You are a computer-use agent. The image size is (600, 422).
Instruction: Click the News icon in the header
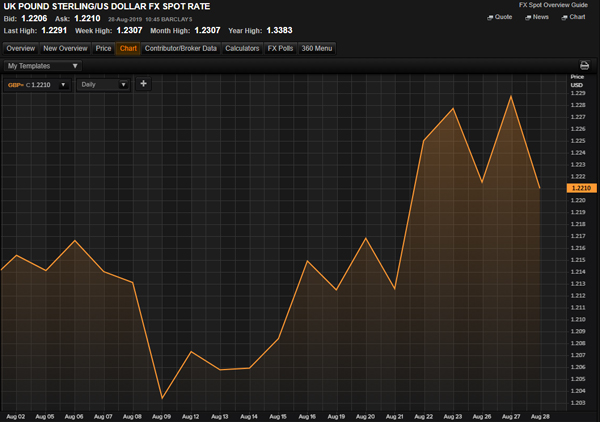[x=536, y=17]
